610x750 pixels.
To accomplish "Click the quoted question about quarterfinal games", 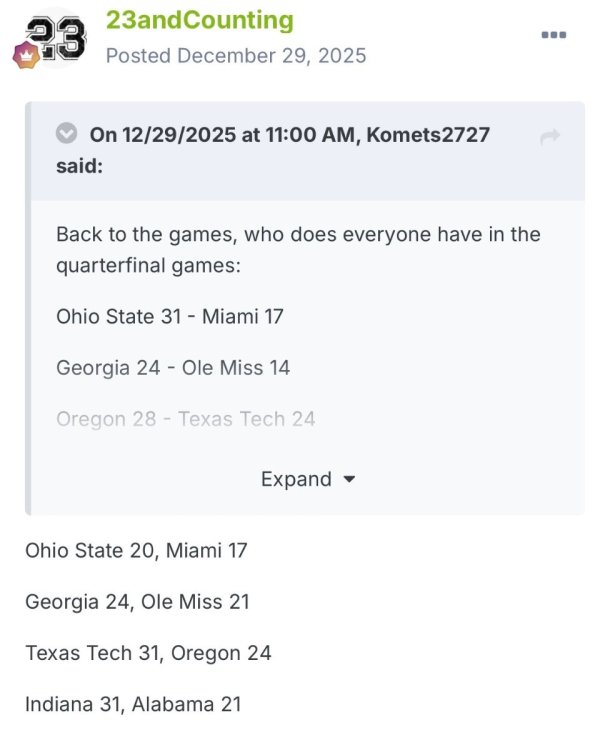I will click(298, 250).
